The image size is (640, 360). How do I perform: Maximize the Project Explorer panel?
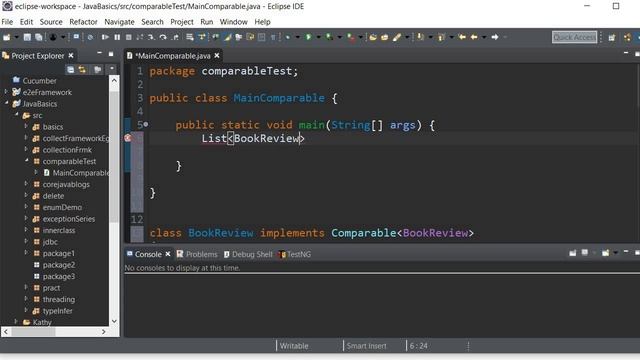111,53
